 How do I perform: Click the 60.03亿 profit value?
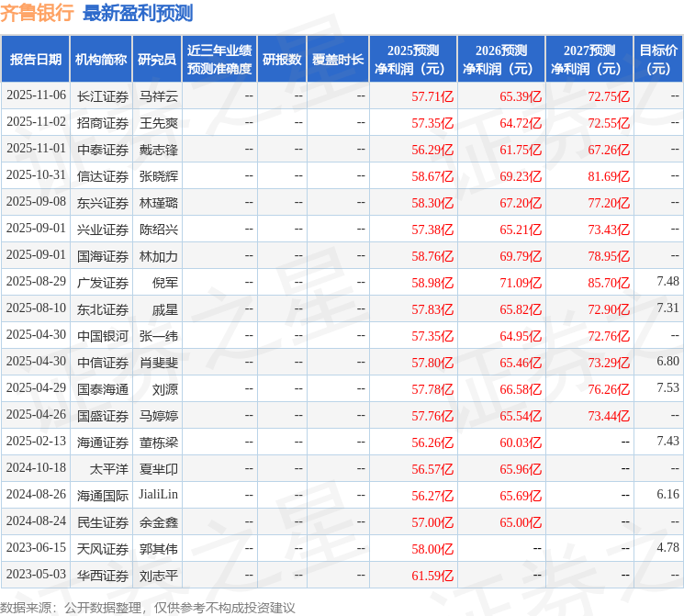click(521, 442)
